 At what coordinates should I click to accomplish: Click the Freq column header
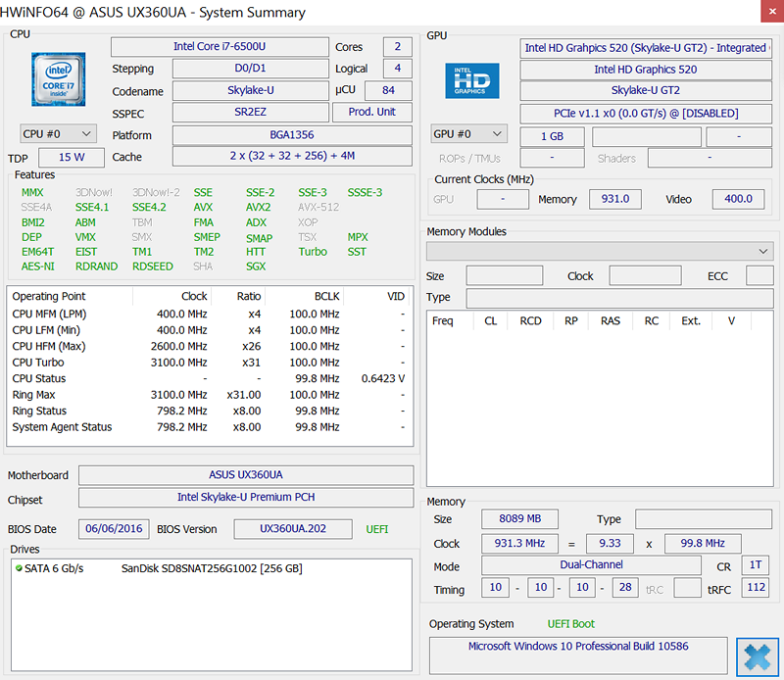(450, 321)
